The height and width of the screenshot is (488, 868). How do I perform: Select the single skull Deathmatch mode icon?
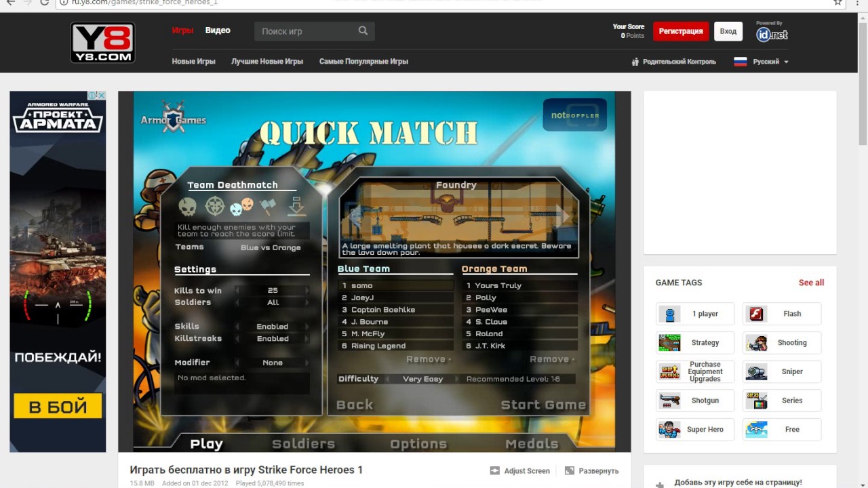pyautogui.click(x=188, y=207)
